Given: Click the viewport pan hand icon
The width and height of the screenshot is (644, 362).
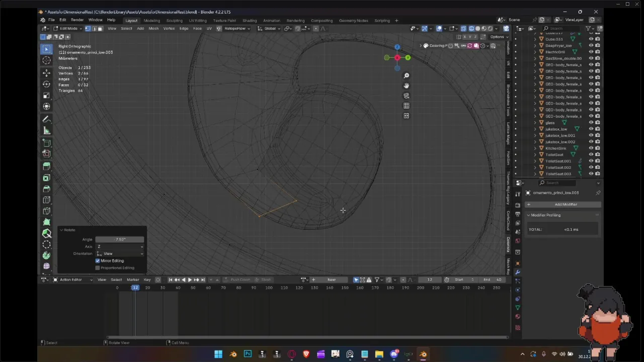Looking at the screenshot, I should coord(406,85).
